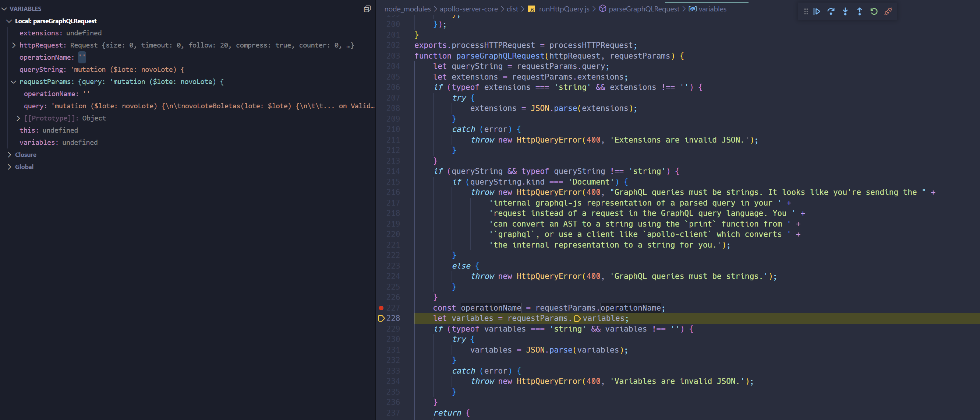Screen dimensions: 980x420
Task: Click runHttpQuery.js in the breadcrumb bar
Action: (x=563, y=9)
